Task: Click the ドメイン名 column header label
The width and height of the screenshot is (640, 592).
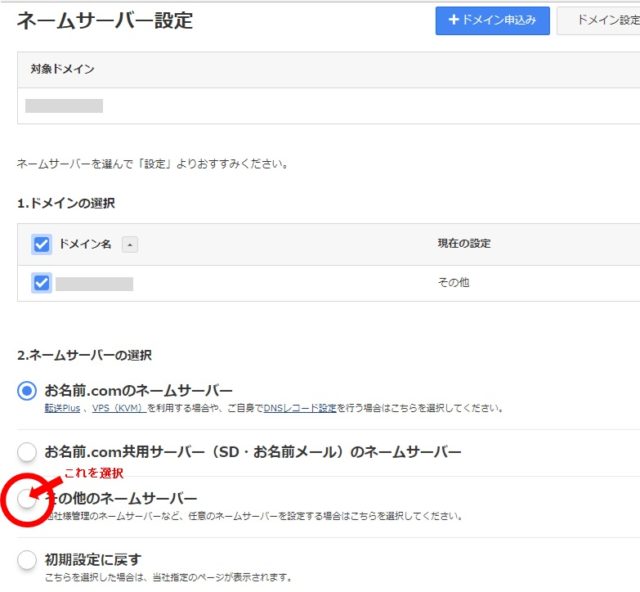Action: 85,244
